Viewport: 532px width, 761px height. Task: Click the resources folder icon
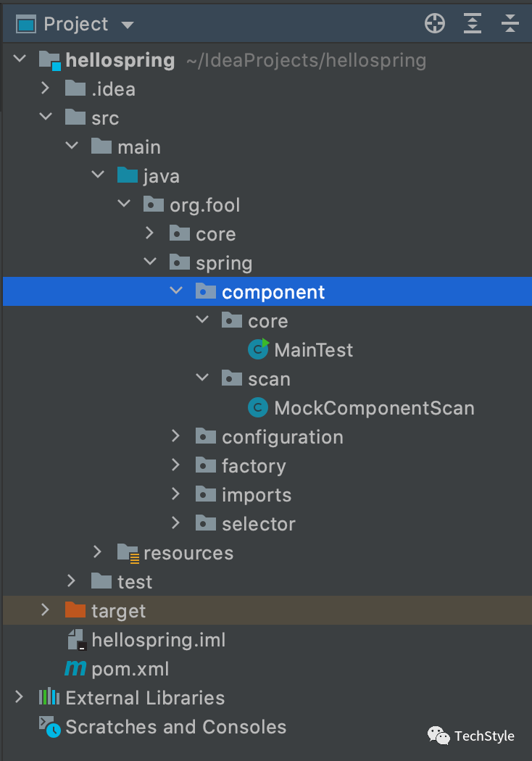point(128,553)
